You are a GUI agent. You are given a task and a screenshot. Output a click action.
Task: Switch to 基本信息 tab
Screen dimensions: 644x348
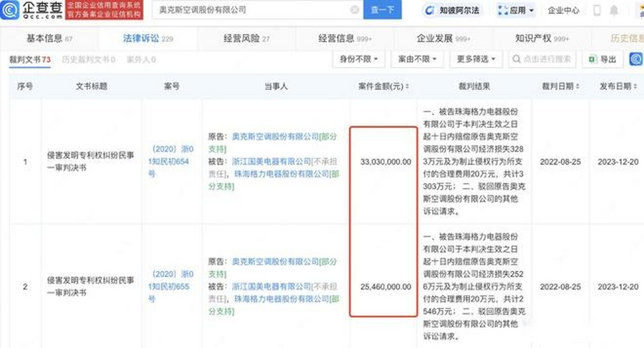click(x=49, y=39)
